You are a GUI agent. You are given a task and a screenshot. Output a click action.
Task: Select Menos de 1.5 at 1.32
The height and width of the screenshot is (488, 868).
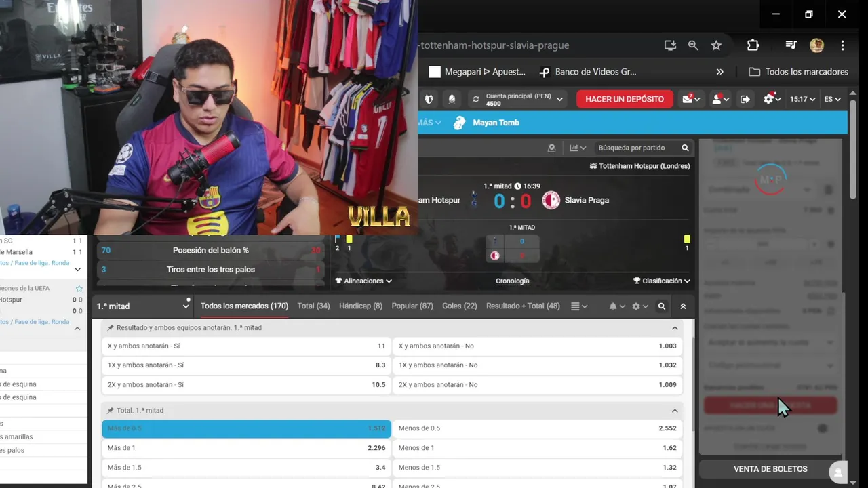point(537,468)
